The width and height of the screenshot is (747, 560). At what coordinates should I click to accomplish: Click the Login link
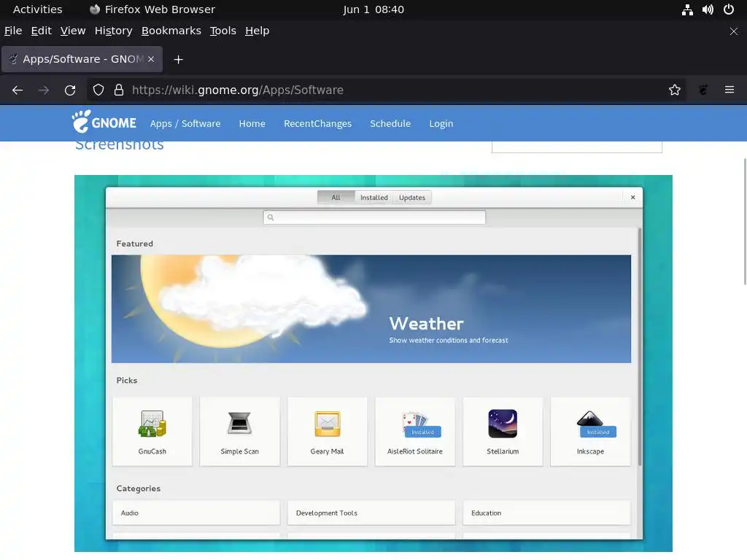tap(441, 124)
